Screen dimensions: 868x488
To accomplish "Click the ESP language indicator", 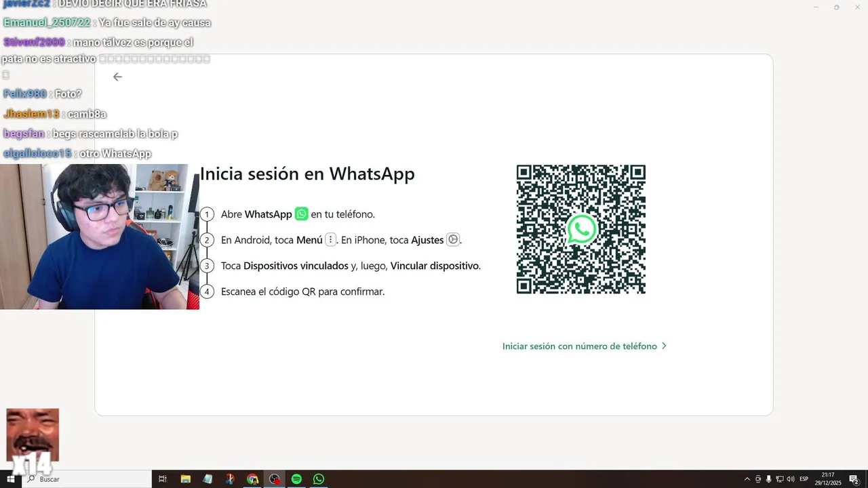I will click(x=804, y=479).
